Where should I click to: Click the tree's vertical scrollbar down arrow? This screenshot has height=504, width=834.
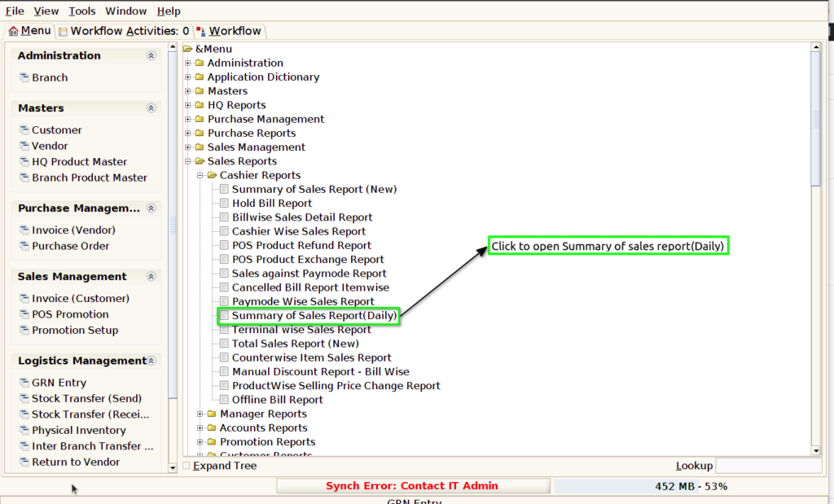(816, 451)
